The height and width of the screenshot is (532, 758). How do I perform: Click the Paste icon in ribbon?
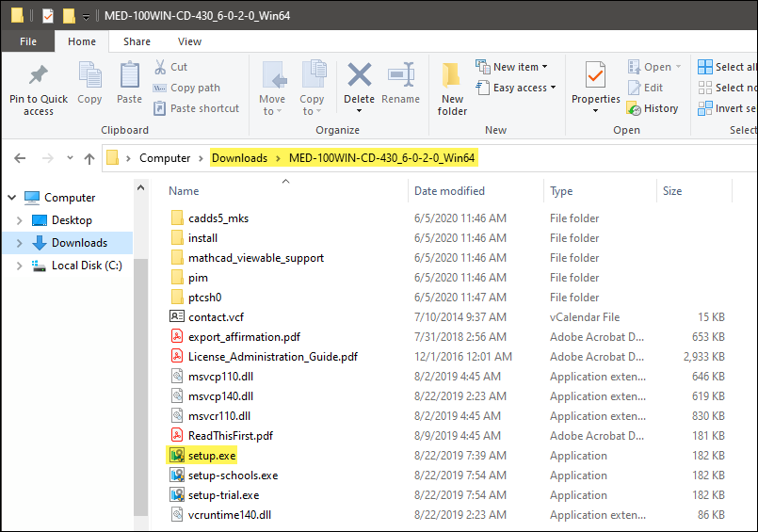[x=129, y=77]
